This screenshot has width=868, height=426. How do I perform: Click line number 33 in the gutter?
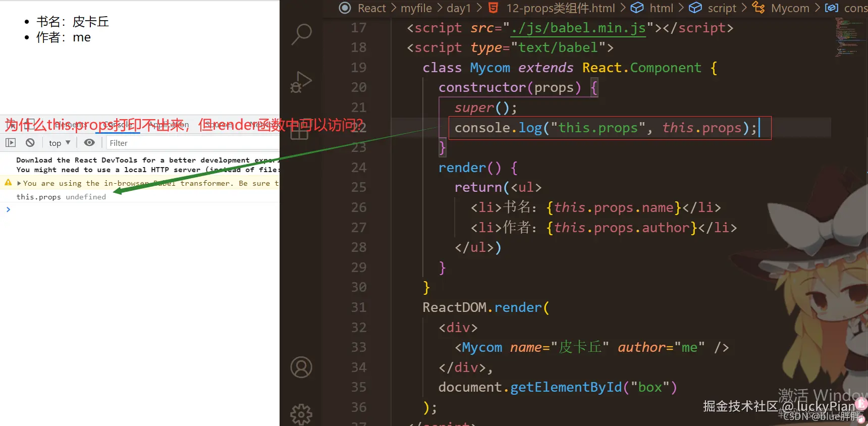[359, 347]
